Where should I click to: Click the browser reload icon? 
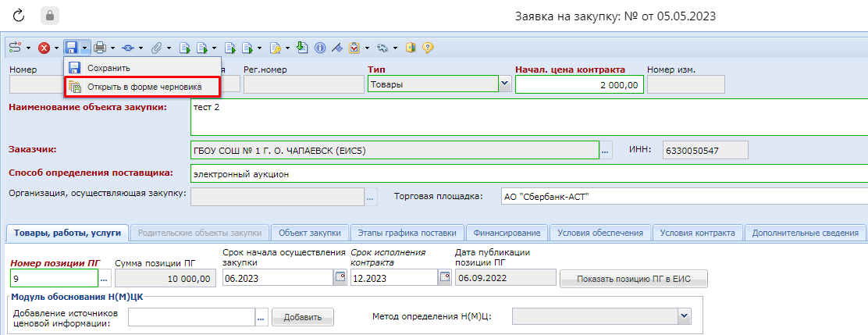coord(20,16)
